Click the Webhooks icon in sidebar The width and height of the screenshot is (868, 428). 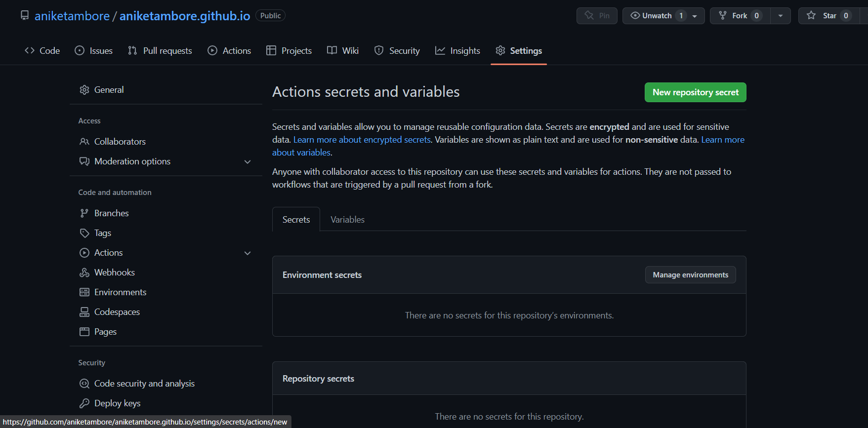pos(84,272)
